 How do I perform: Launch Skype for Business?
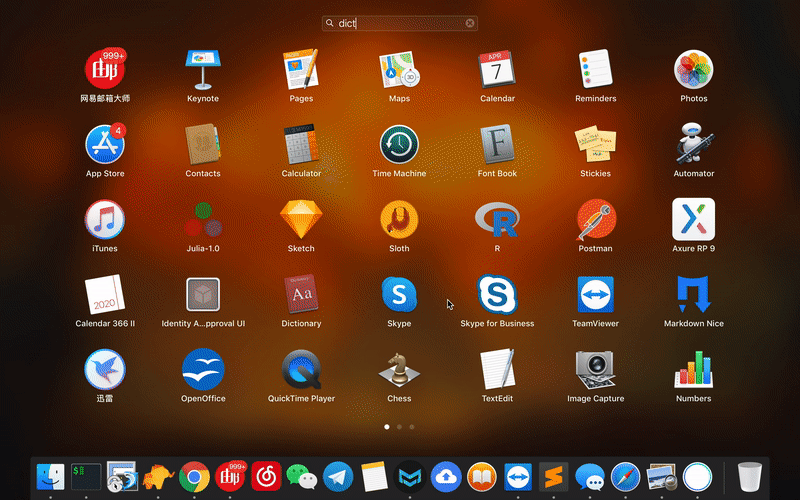pyautogui.click(x=497, y=294)
